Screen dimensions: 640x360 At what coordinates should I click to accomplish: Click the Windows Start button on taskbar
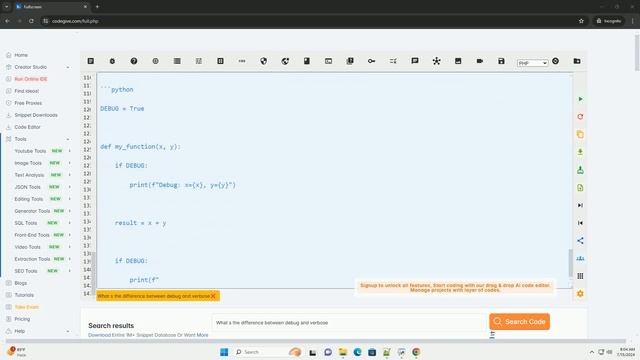coord(224,352)
